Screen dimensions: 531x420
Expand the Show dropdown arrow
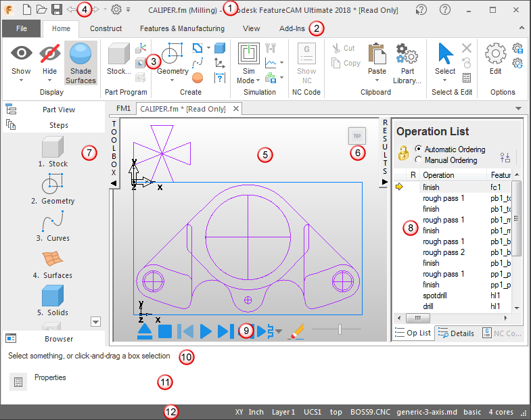tap(22, 80)
